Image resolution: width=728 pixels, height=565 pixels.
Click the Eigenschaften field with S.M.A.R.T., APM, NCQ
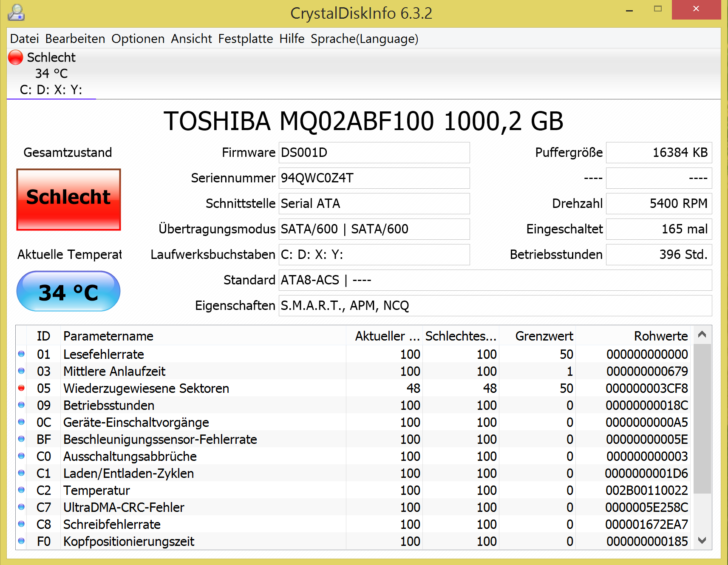pyautogui.click(x=496, y=306)
